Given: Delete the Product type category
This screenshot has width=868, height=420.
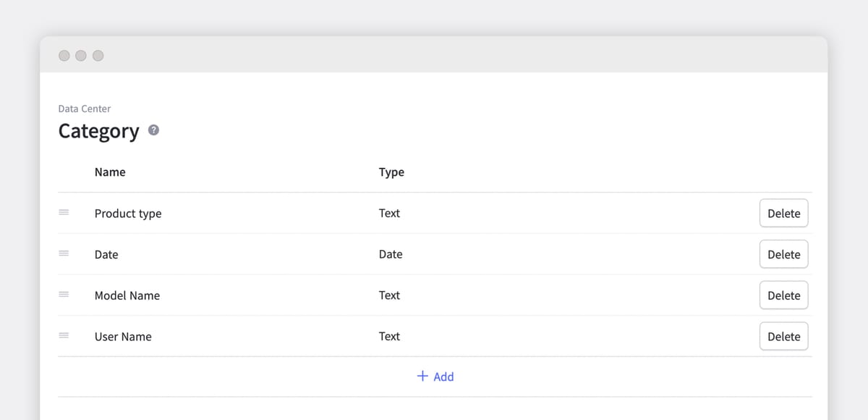Looking at the screenshot, I should [783, 213].
